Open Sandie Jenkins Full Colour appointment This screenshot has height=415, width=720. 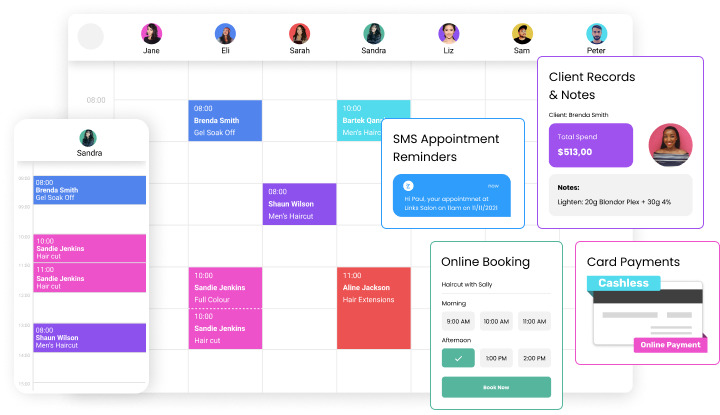(225, 287)
